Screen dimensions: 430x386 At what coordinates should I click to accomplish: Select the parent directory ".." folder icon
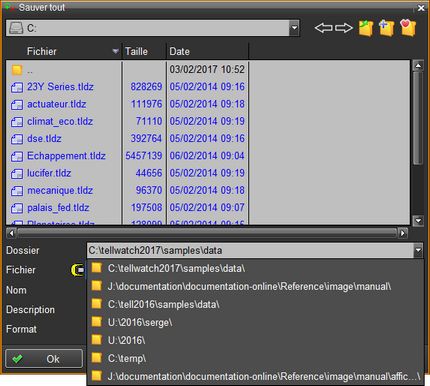[17, 70]
